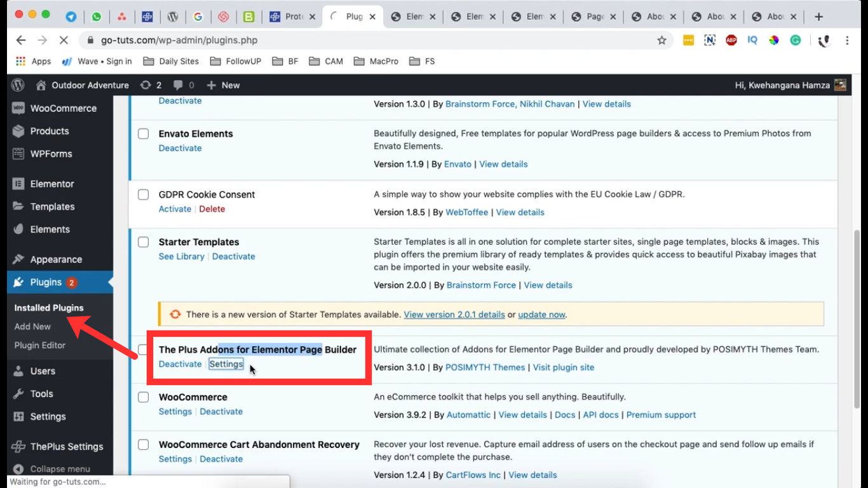Image resolution: width=868 pixels, height=488 pixels.
Task: Open the POSIMYTH Themes author link
Action: point(485,367)
